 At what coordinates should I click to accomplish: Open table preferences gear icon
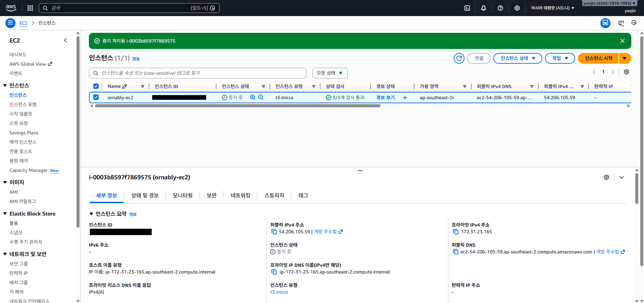[627, 72]
